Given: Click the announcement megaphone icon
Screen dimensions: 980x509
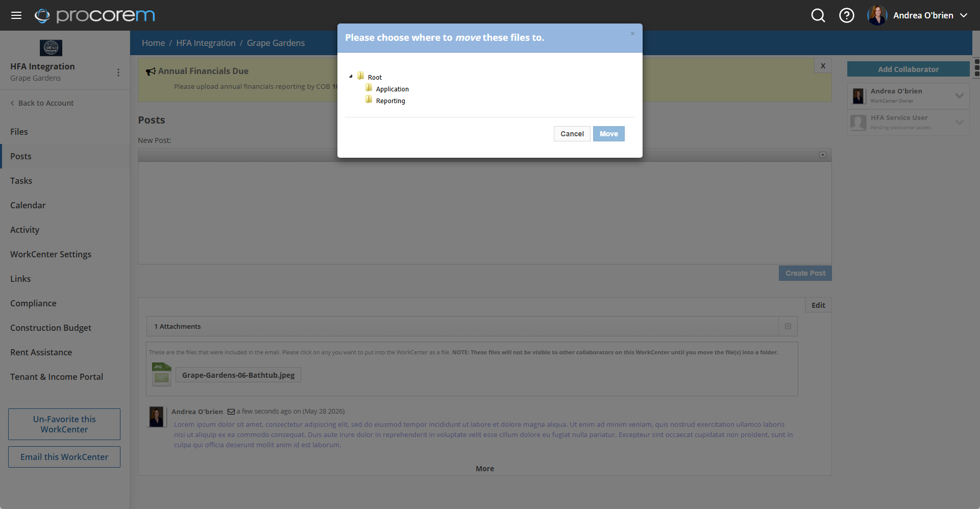Looking at the screenshot, I should [x=151, y=71].
